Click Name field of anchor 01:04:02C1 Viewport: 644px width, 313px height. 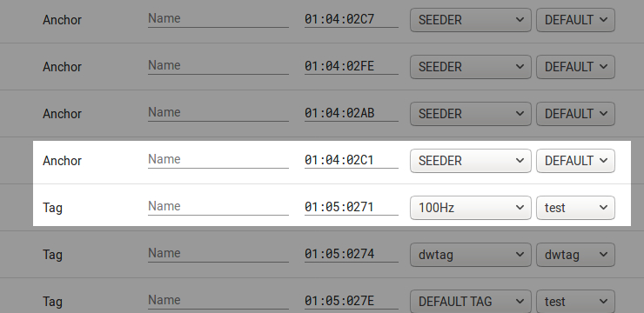[x=218, y=160]
